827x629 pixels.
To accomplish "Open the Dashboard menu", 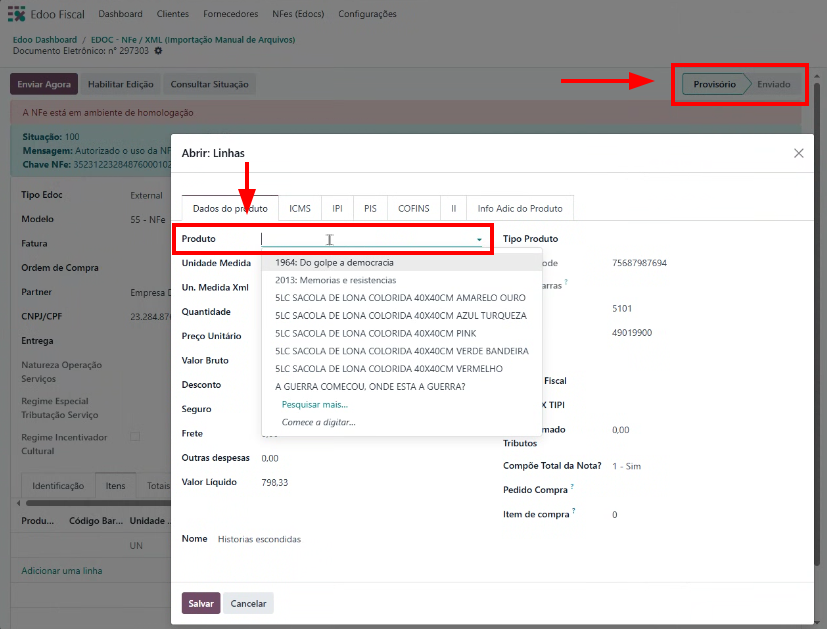I will click(120, 14).
